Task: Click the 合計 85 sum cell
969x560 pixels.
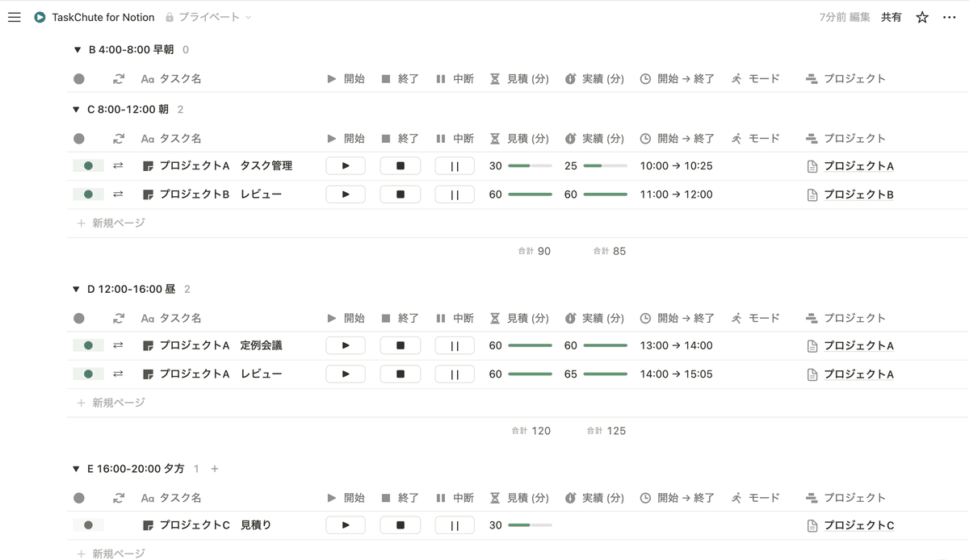Action: pos(610,251)
